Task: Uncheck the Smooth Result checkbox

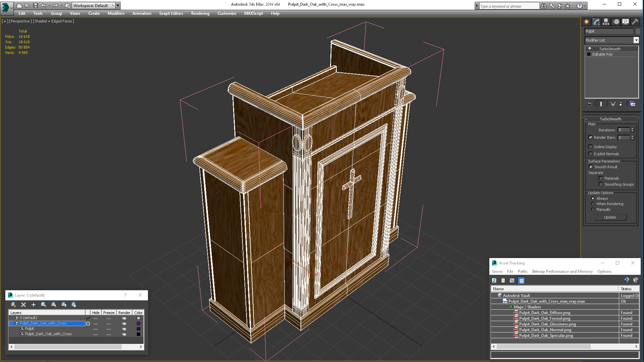Action: pos(591,167)
